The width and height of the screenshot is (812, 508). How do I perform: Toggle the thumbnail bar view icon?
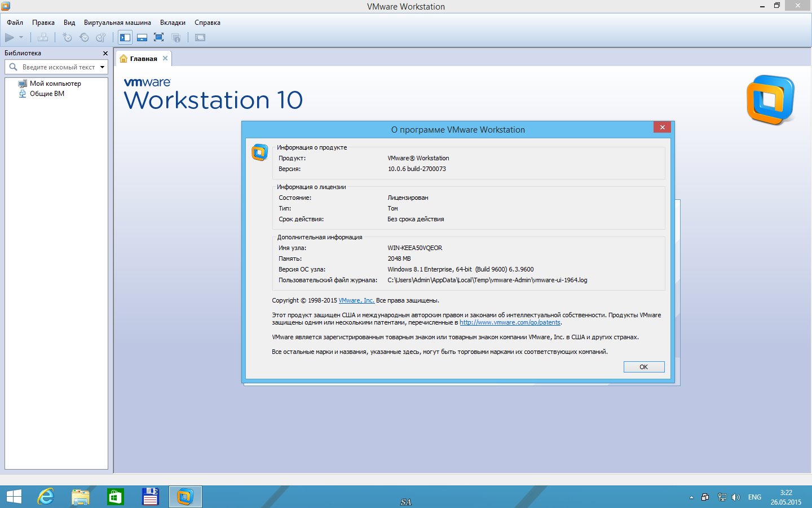click(142, 37)
